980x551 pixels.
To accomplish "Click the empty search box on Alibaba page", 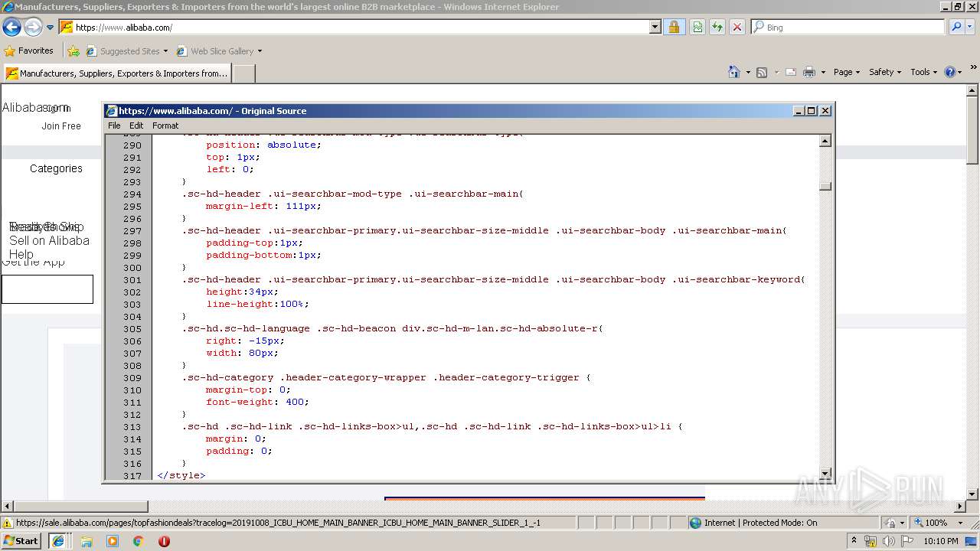I will point(47,289).
